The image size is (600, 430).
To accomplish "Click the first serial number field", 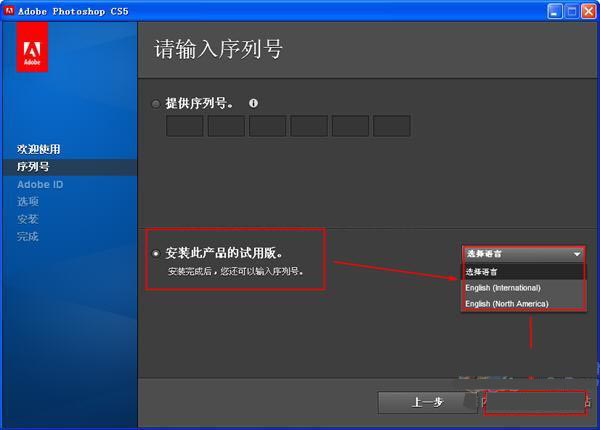I will tap(185, 126).
